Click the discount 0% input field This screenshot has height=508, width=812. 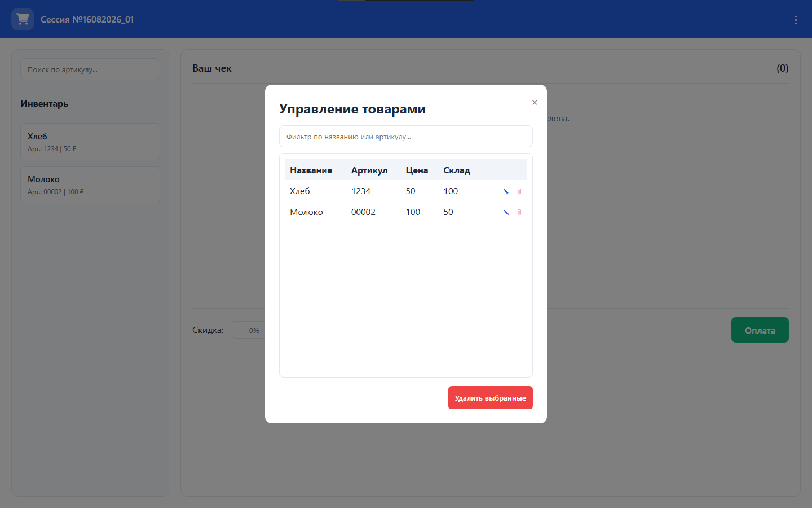[x=249, y=330]
